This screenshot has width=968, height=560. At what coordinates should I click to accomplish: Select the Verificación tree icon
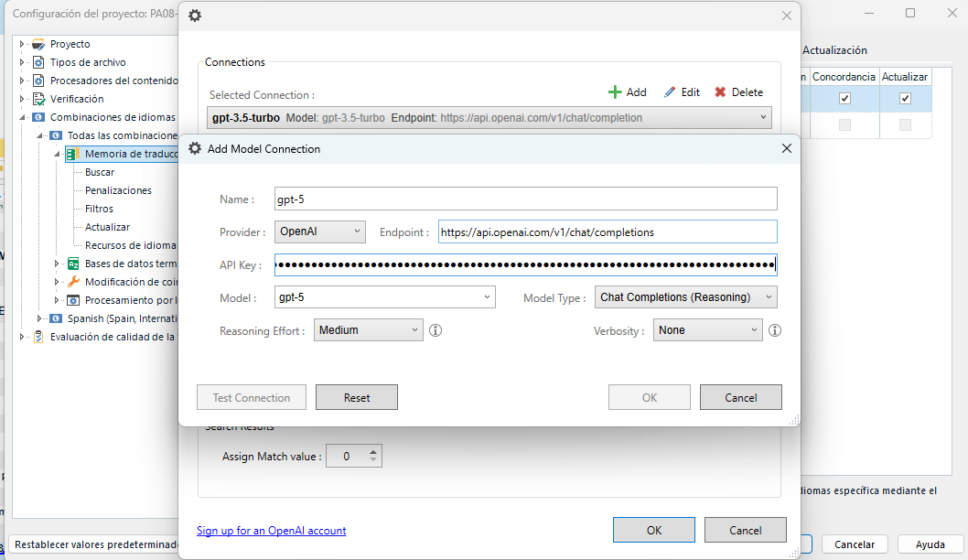tap(38, 99)
